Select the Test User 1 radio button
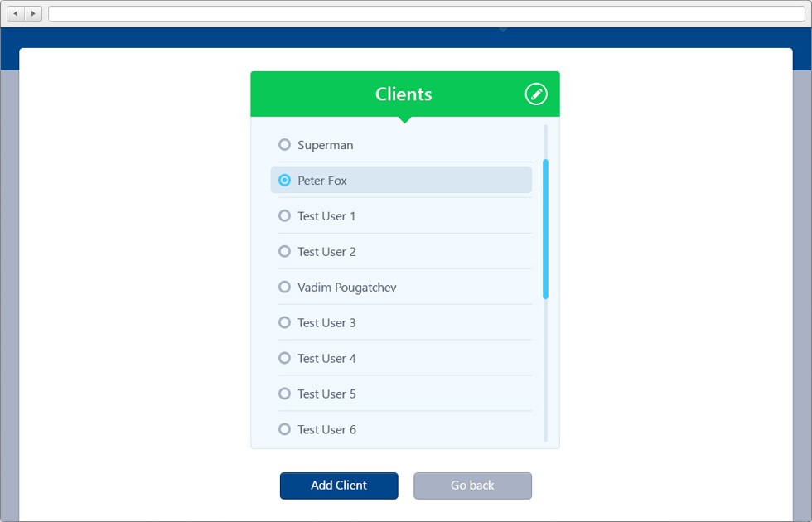Image resolution: width=812 pixels, height=522 pixels. tap(284, 215)
